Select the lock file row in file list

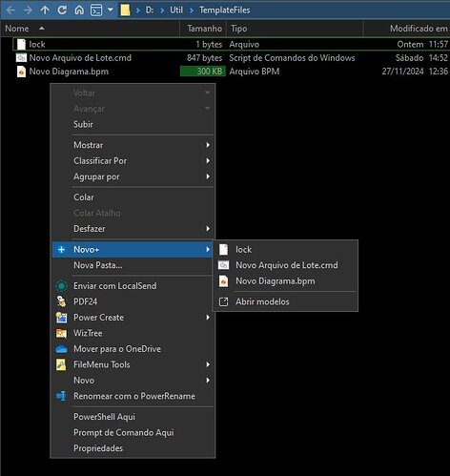point(231,44)
